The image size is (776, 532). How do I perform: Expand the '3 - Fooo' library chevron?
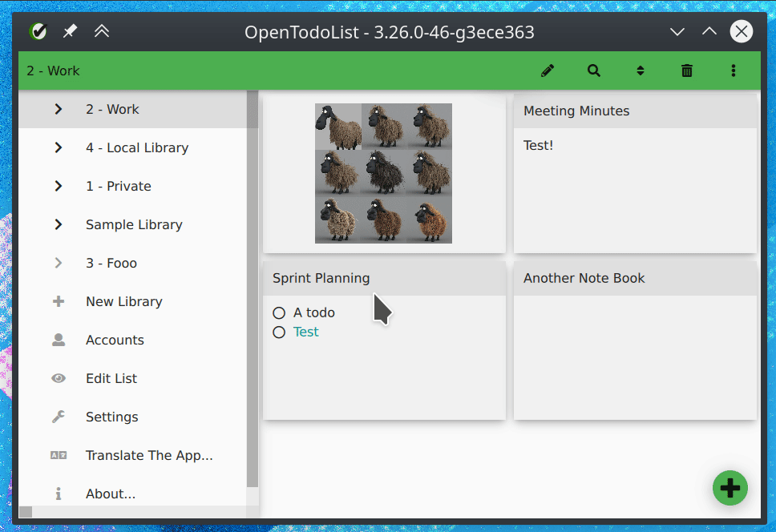pos(59,263)
